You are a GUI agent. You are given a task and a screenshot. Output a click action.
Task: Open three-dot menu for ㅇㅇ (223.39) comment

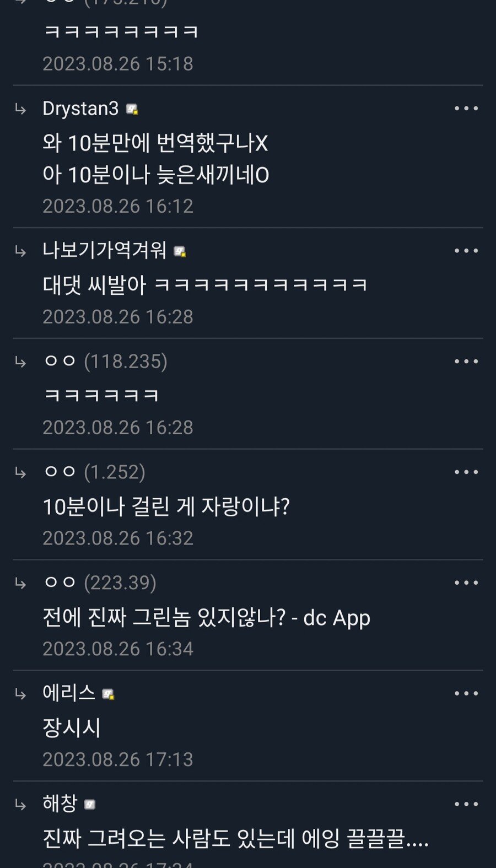[466, 583]
